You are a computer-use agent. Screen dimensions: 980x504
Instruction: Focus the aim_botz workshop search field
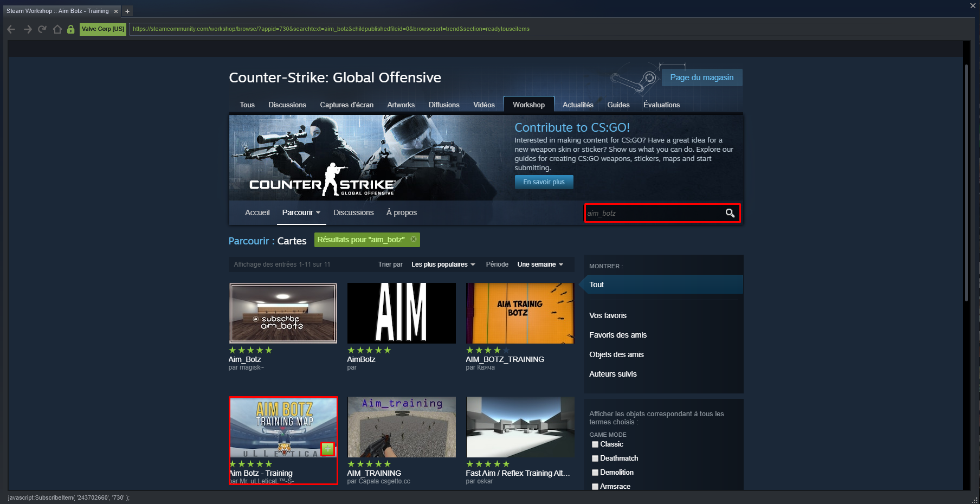click(x=653, y=213)
